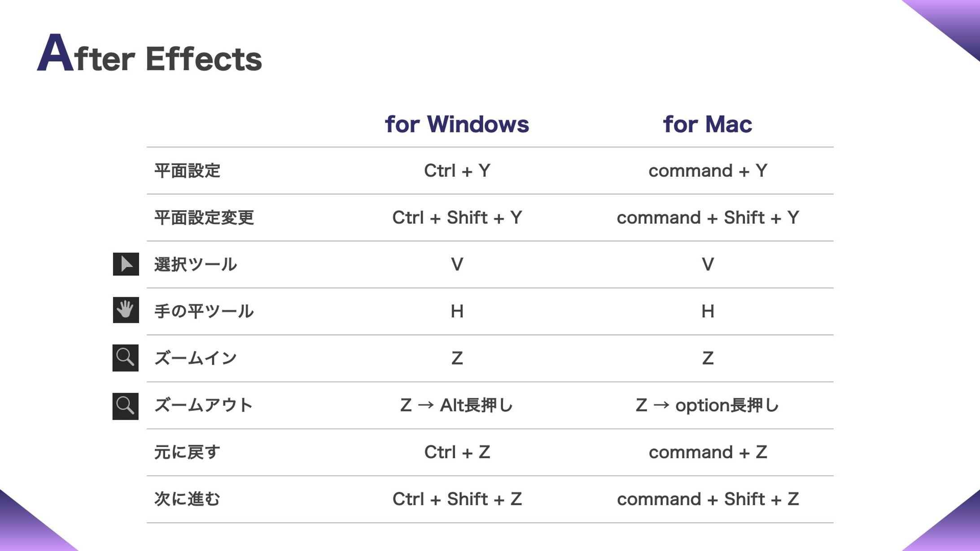Click the 手の平ツール label text
980x551 pixels.
click(x=204, y=311)
